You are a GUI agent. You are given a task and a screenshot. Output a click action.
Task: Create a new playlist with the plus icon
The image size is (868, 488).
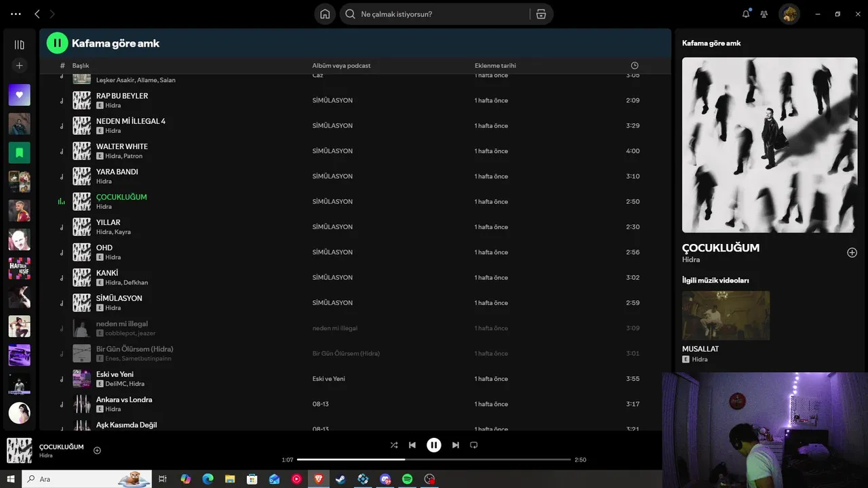(x=19, y=66)
